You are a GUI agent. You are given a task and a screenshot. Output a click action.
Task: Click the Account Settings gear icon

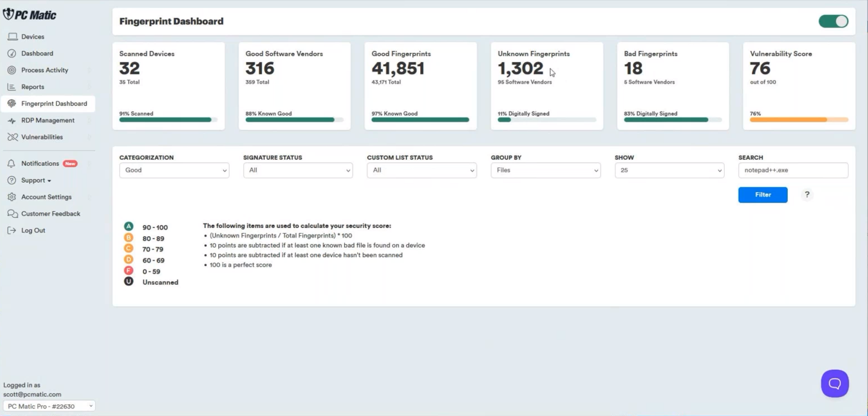[x=12, y=197]
